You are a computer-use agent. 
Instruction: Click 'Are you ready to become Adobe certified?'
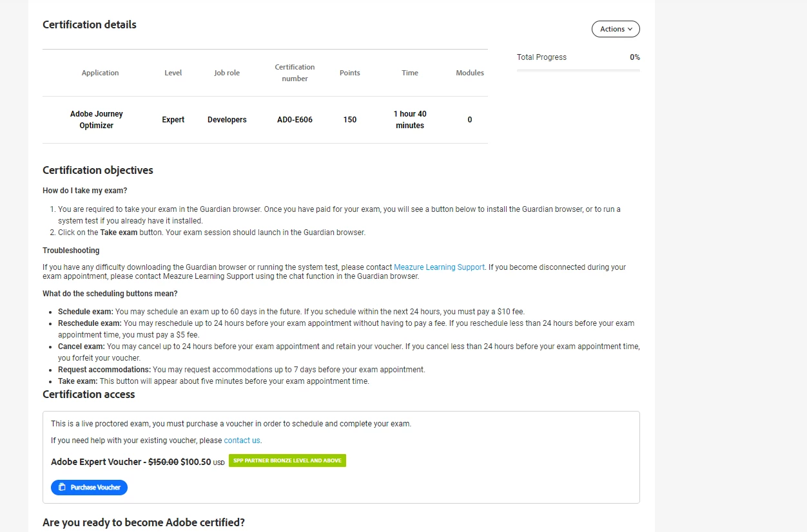coord(144,522)
